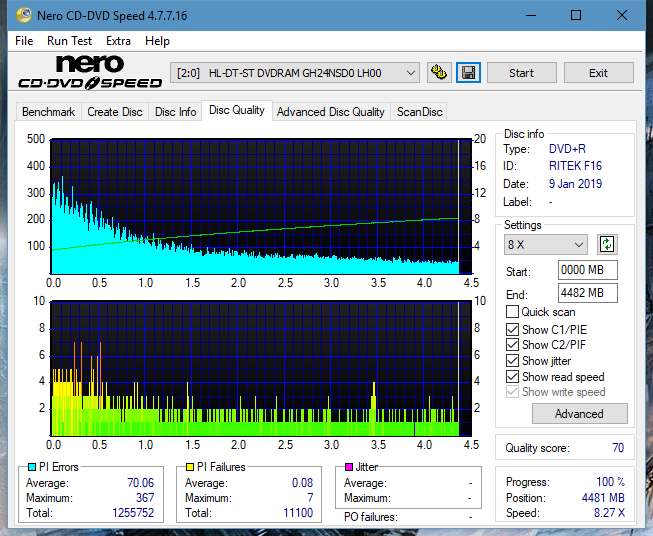
Task: Switch to the Benchmark tab
Action: [48, 112]
